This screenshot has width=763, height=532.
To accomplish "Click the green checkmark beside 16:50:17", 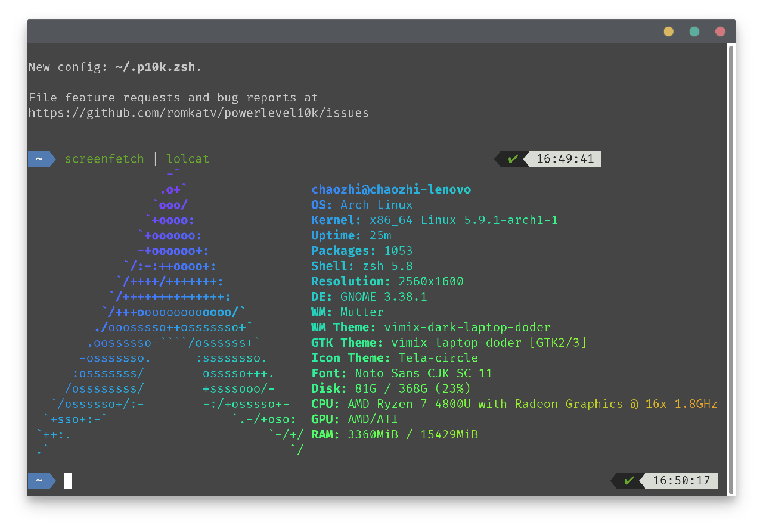I will pos(629,481).
